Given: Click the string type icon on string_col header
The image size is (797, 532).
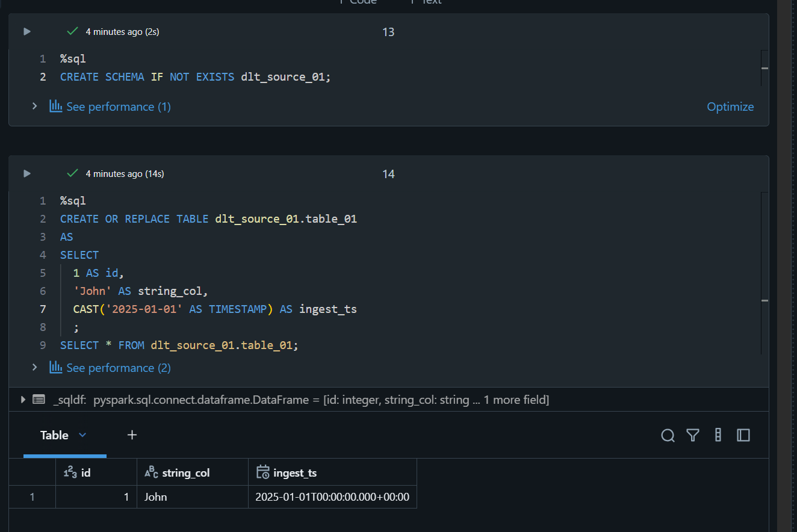Looking at the screenshot, I should [x=151, y=472].
